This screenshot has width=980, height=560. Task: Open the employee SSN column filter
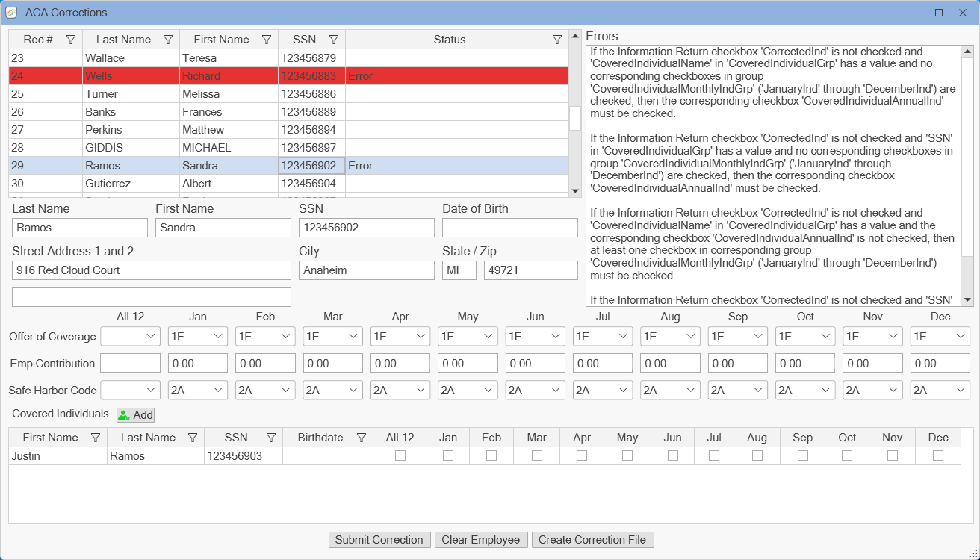click(x=334, y=40)
